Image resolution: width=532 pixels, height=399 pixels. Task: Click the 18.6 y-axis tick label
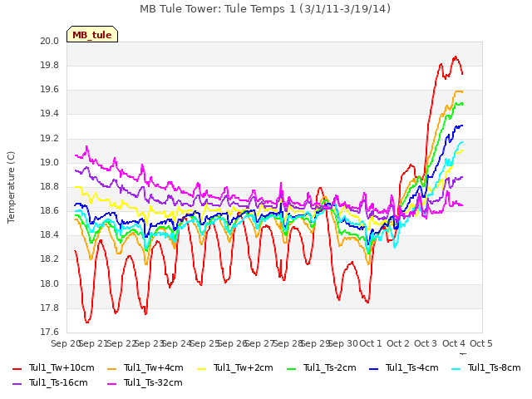[x=50, y=211]
